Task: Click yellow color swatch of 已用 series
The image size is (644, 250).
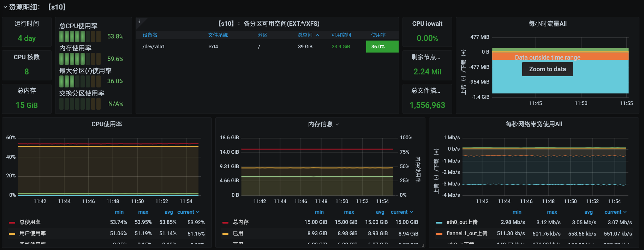Action: pyautogui.click(x=226, y=234)
